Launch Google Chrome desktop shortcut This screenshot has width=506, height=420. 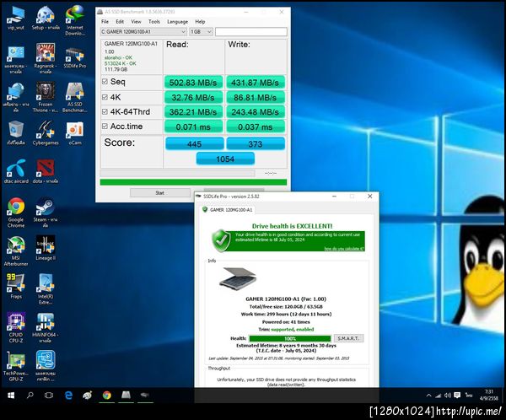(x=16, y=213)
